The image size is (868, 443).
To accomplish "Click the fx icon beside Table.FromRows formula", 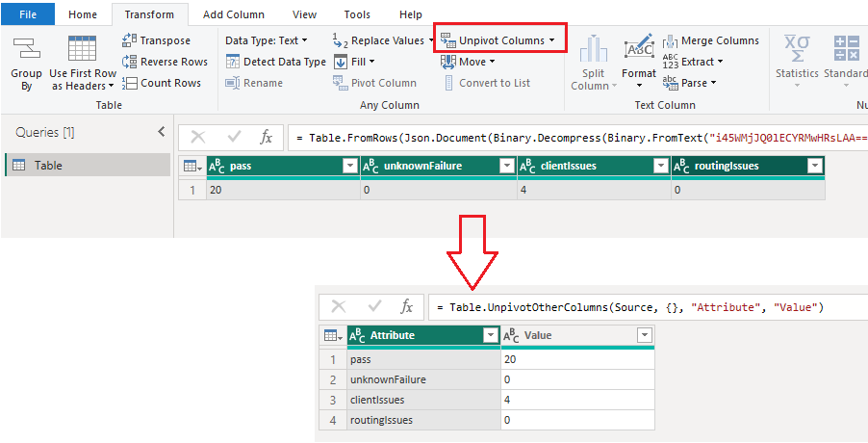I will click(x=267, y=138).
